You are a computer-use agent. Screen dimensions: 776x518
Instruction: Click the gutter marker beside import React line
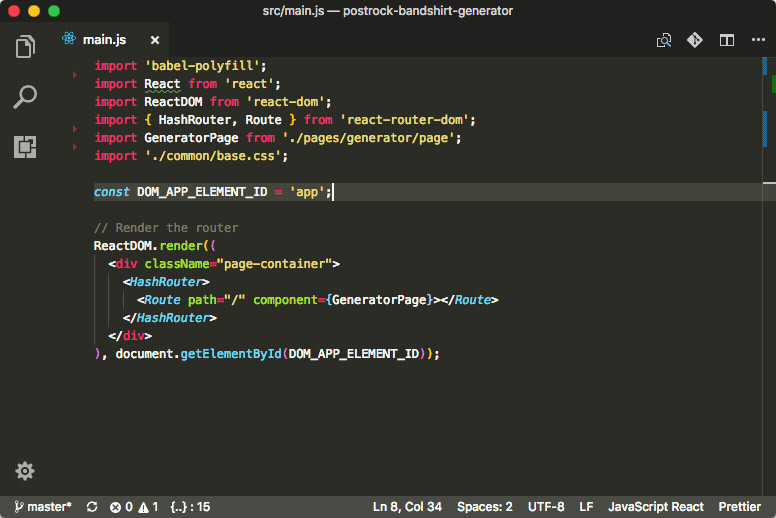(75, 75)
